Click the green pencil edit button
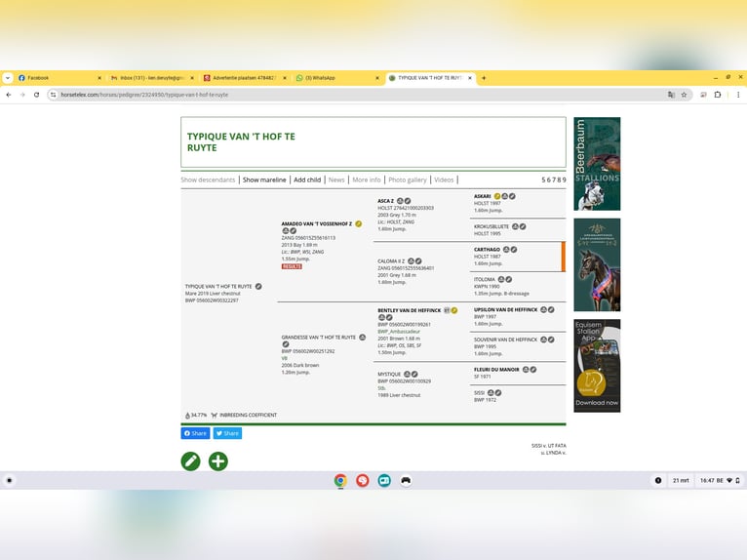 pos(190,460)
